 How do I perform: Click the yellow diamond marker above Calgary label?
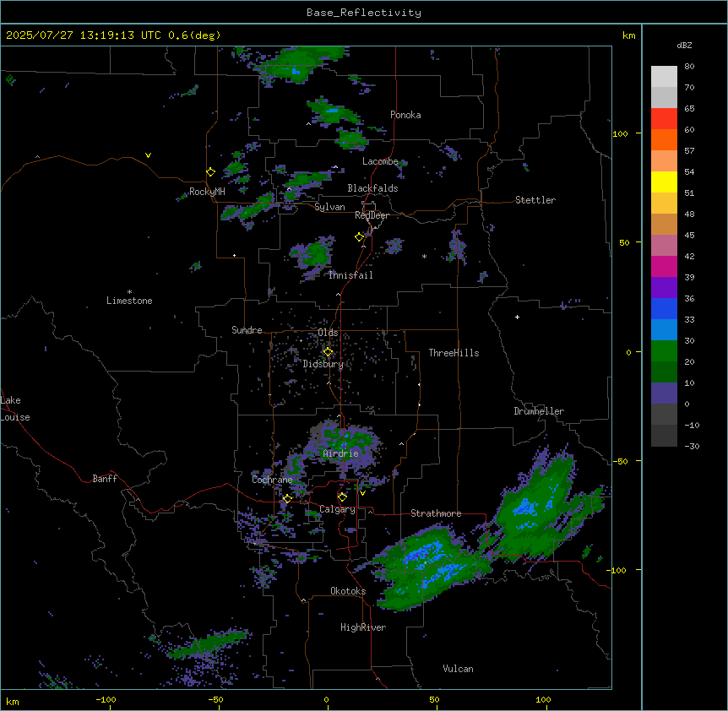(342, 497)
